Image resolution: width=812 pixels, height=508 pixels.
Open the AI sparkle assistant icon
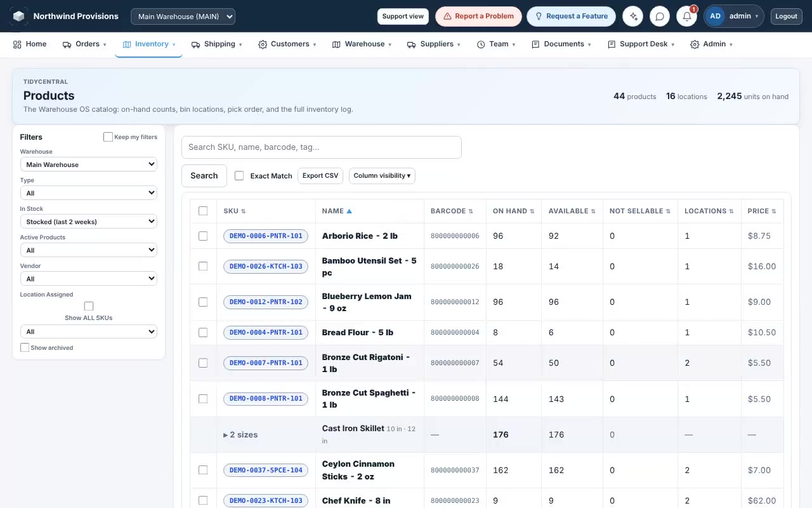632,17
